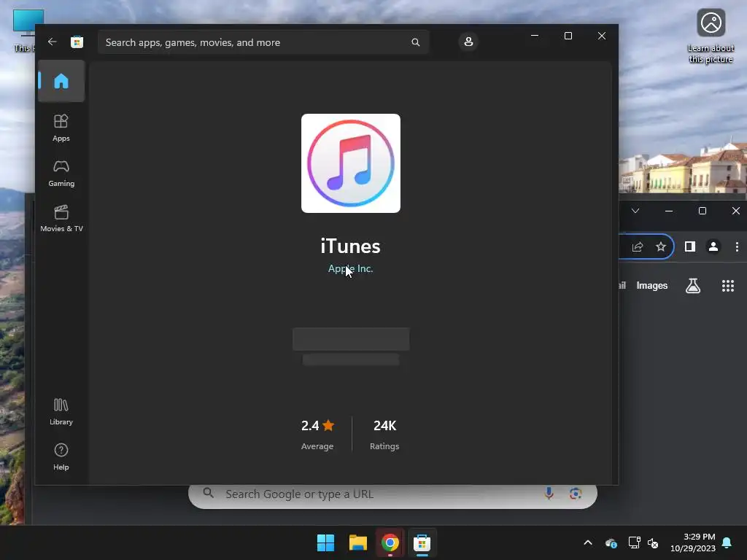Click Learn about this picture icon
The height and width of the screenshot is (560, 747).
coord(711,36)
